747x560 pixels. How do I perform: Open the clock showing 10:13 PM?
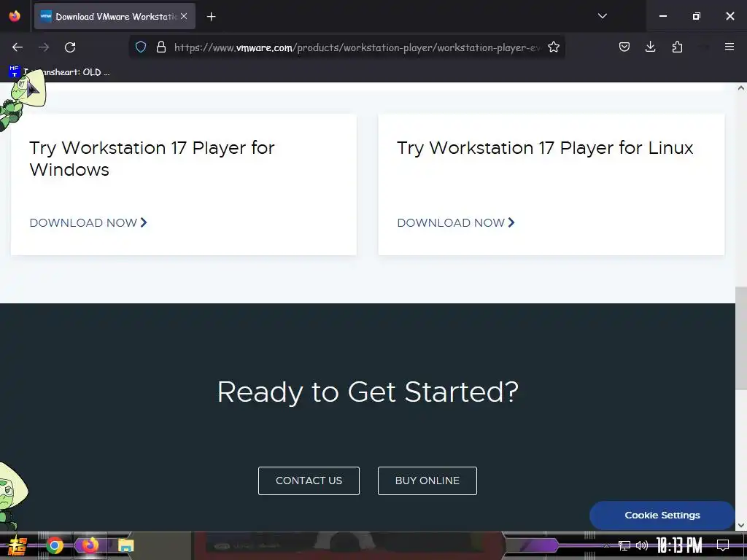point(679,545)
